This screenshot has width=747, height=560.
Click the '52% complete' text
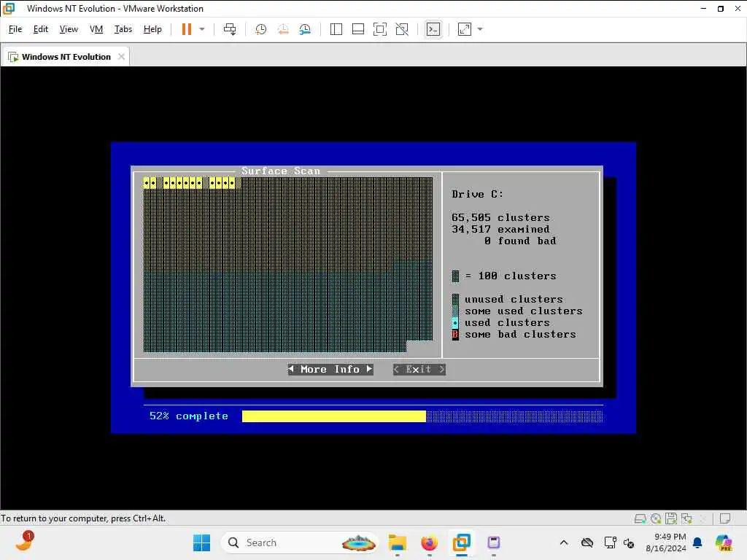click(x=189, y=416)
